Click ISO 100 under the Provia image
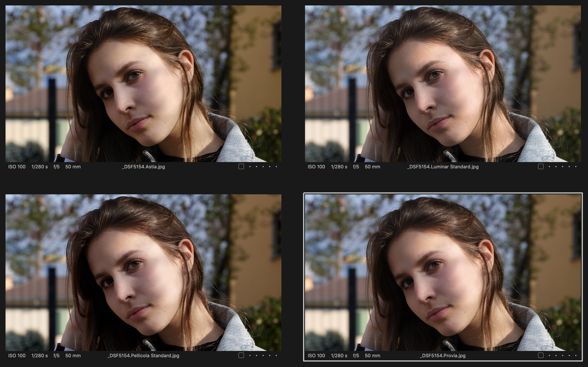Screen dimensions: 588x367 click(x=317, y=356)
